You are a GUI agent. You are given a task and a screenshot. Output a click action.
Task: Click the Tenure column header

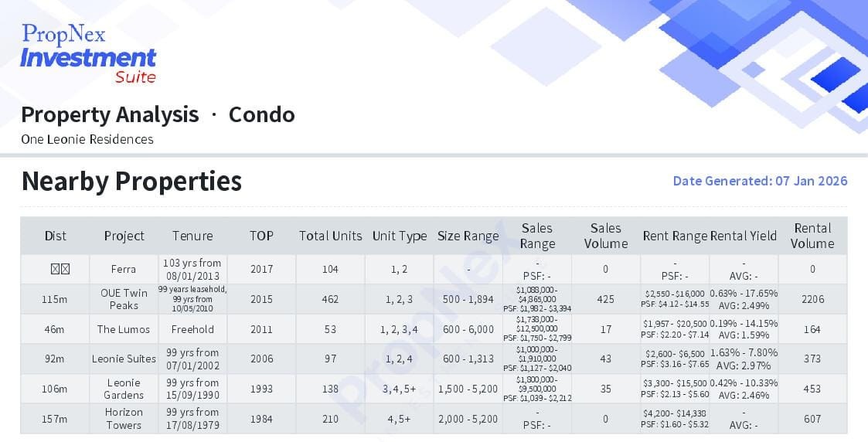192,236
